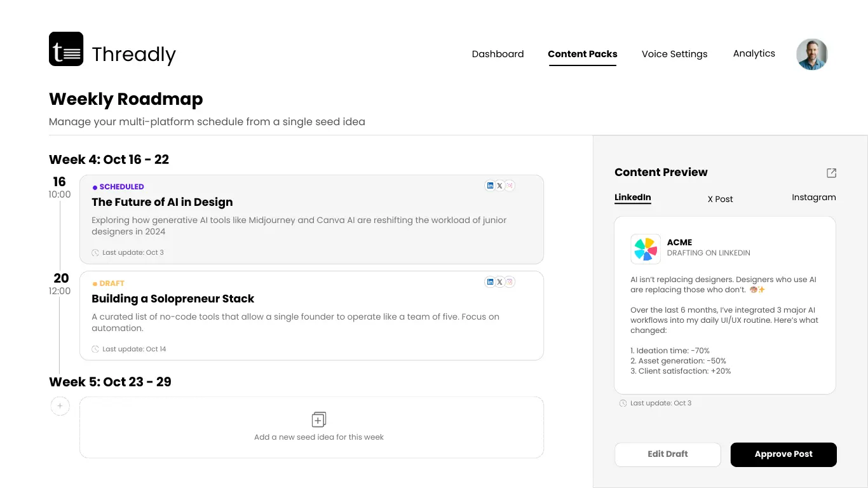Image resolution: width=868 pixels, height=488 pixels.
Task: Click the add seed idea icon
Action: (318, 419)
